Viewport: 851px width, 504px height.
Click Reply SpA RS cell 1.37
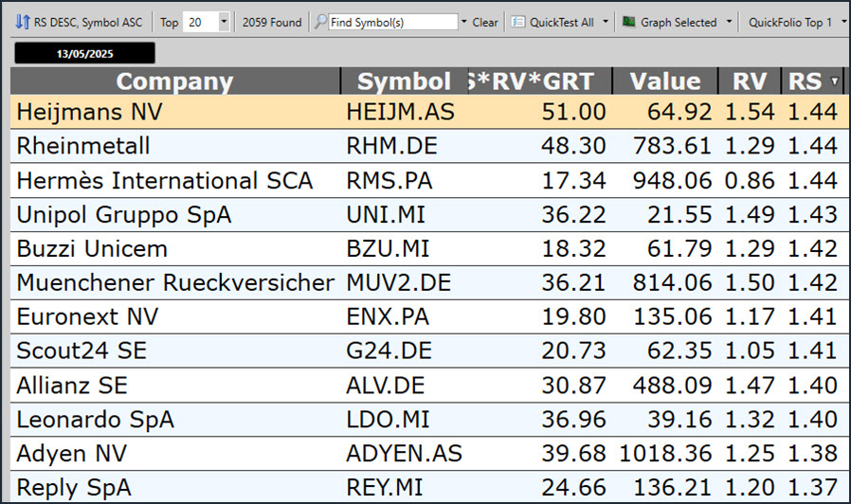click(812, 488)
